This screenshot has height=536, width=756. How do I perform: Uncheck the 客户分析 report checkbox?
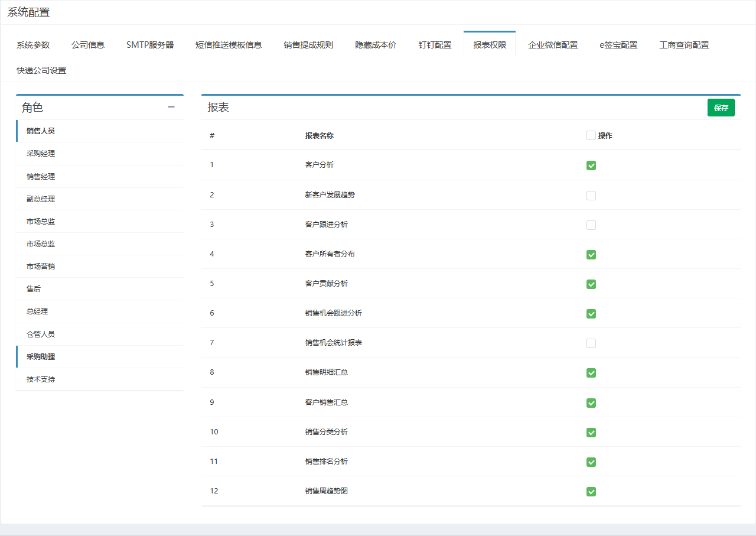click(x=591, y=165)
